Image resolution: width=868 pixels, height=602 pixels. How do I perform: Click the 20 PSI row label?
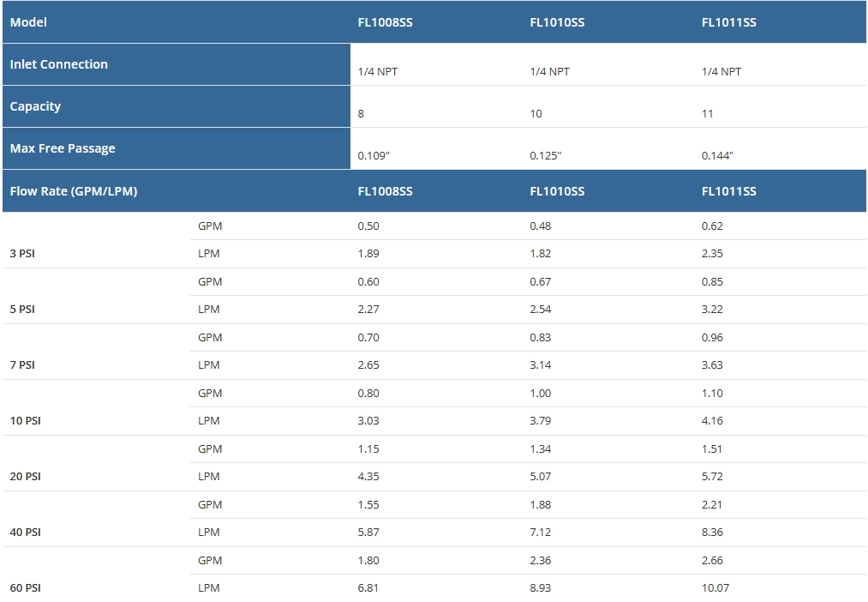26,477
